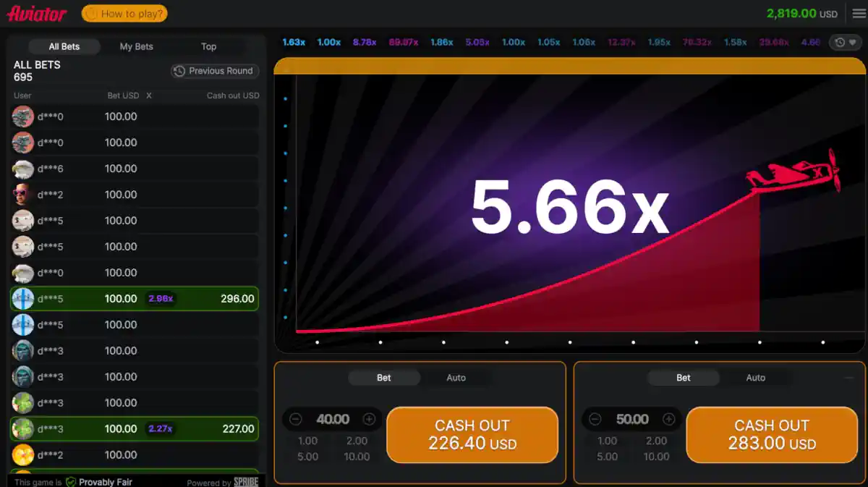
Task: Increase the 50.00 bet with plus
Action: pos(668,419)
